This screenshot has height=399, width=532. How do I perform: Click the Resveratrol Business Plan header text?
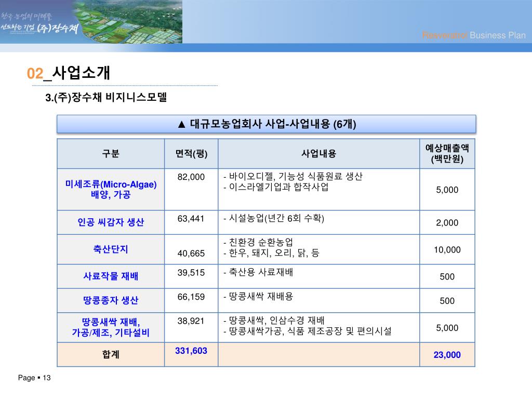point(474,35)
